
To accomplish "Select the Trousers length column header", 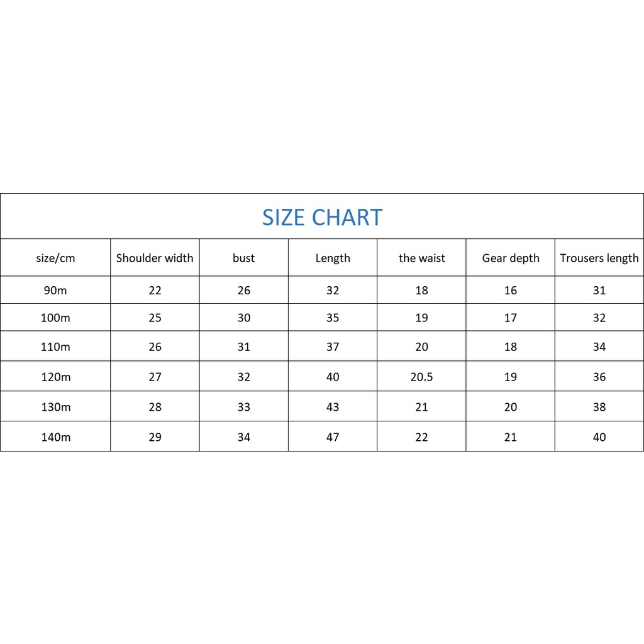I will [599, 258].
